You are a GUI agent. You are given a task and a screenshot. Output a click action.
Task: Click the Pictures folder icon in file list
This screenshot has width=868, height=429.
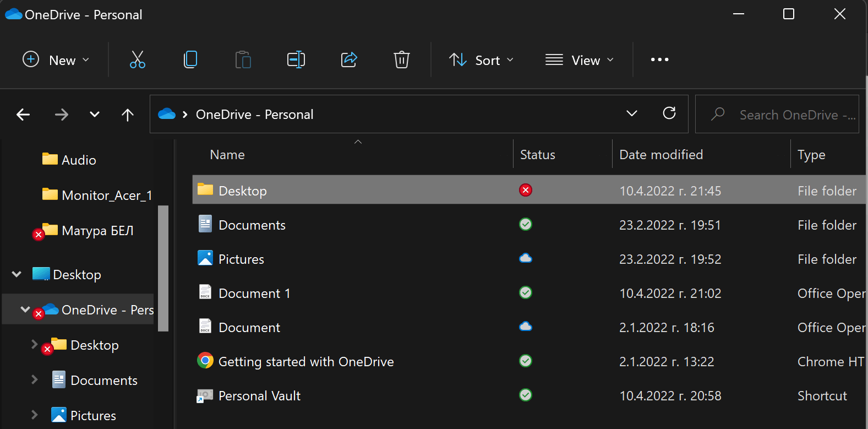tap(205, 258)
